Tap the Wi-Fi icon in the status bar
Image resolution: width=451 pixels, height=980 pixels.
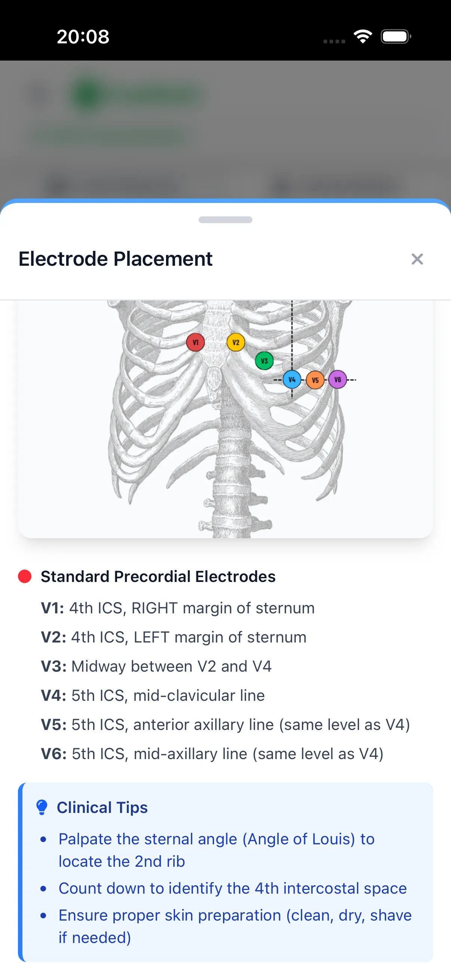(363, 36)
